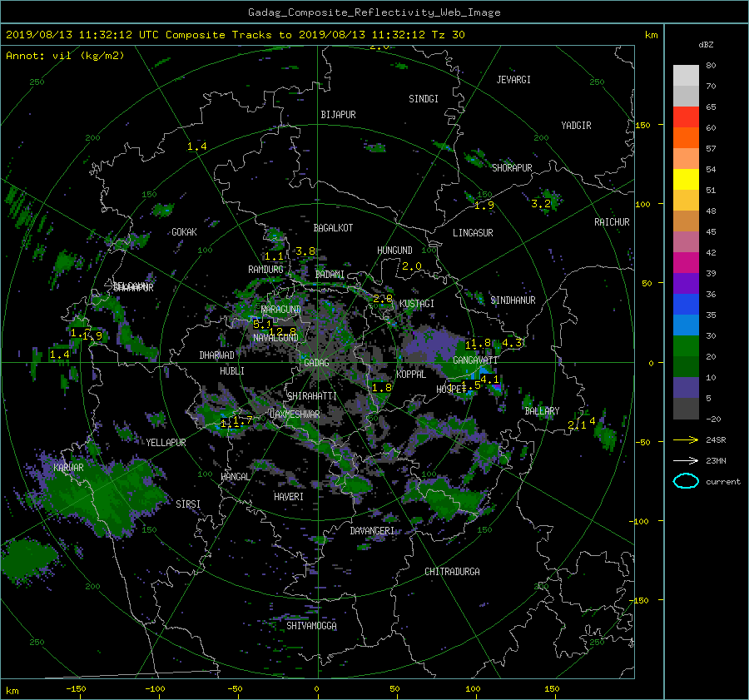Click the SINDGI town label
Image resolution: width=749 pixels, height=700 pixels.
[424, 99]
